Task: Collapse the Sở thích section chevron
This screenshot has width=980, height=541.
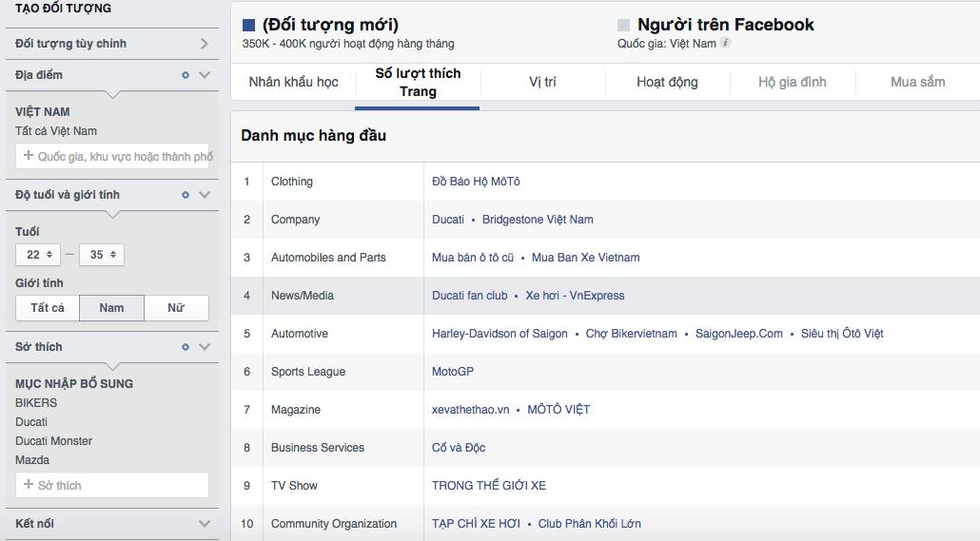Action: 205,347
